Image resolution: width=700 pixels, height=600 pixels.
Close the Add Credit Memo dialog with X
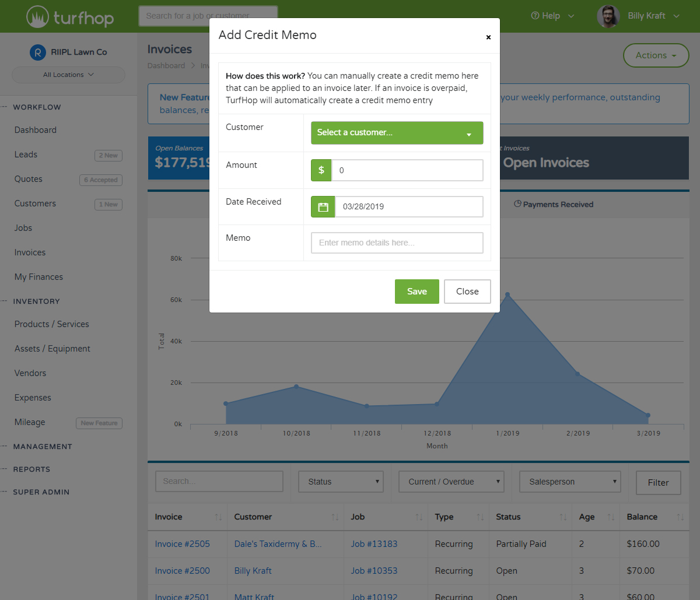tap(488, 37)
